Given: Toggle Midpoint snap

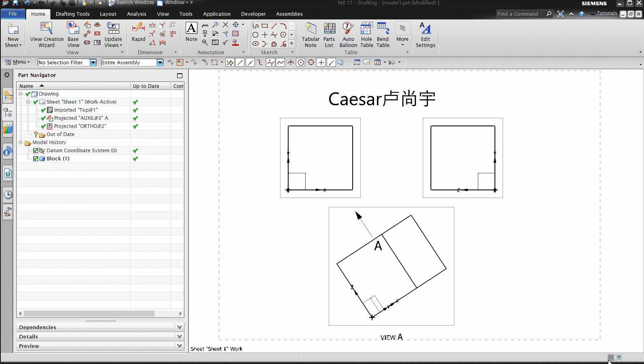Looking at the screenshot, I should pos(250,62).
